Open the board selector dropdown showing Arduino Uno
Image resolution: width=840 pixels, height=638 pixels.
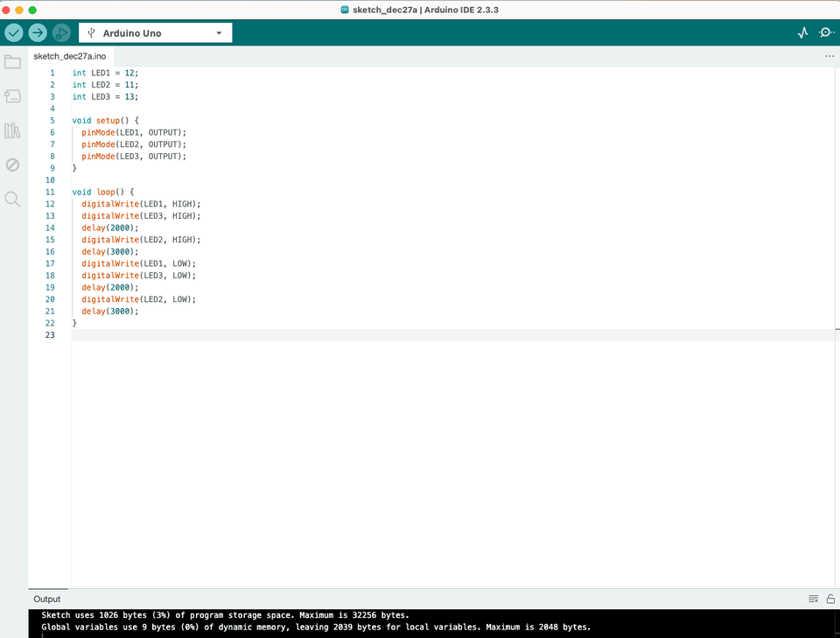click(x=156, y=32)
